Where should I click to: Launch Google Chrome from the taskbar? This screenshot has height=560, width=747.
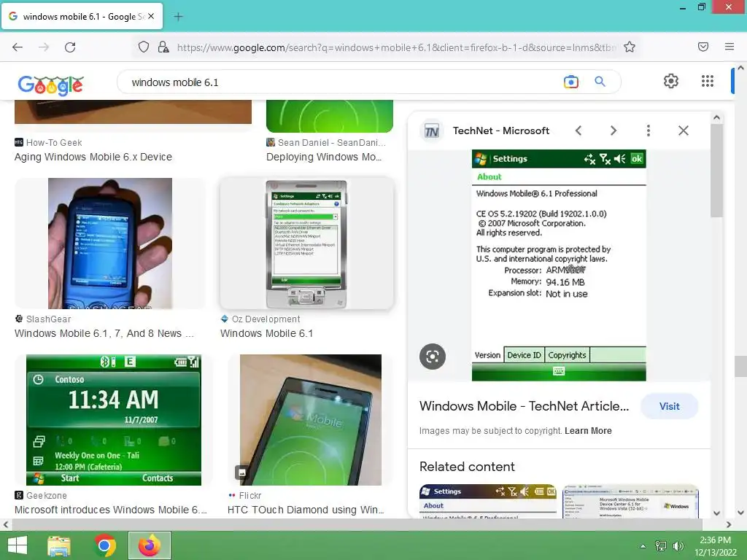tap(105, 545)
